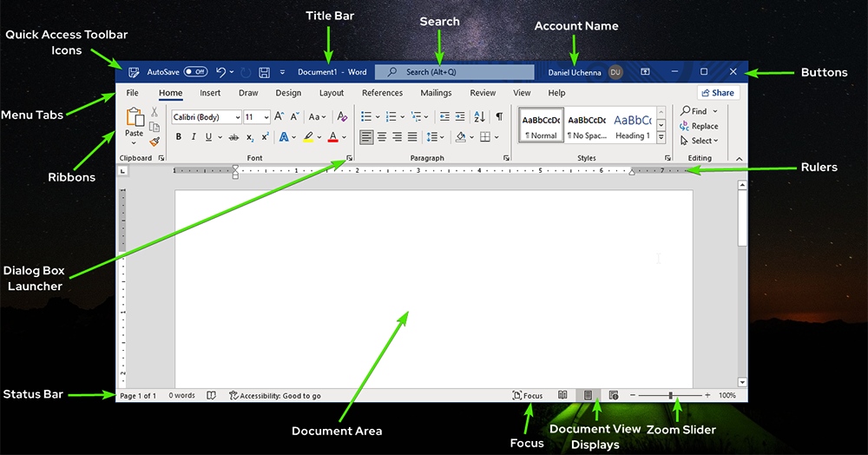Justify the paragraph text
Screen dimensions: 868x455
pos(412,136)
